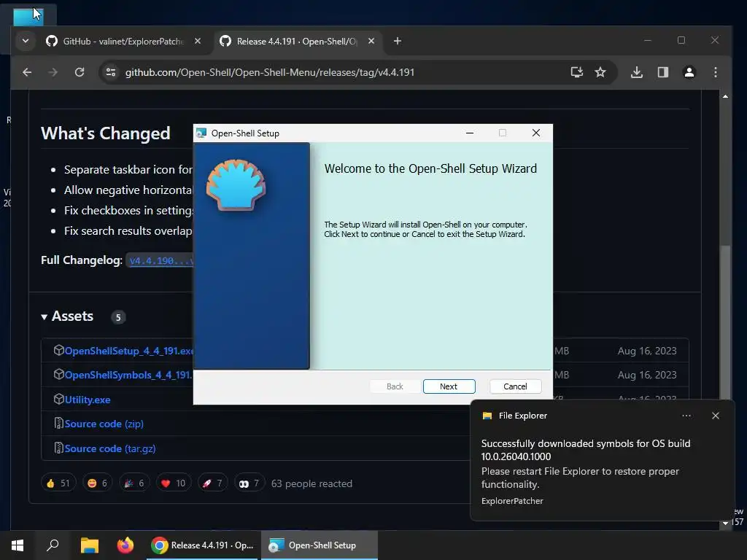Open a new Chrome tab
The width and height of the screenshot is (747, 560).
(398, 42)
